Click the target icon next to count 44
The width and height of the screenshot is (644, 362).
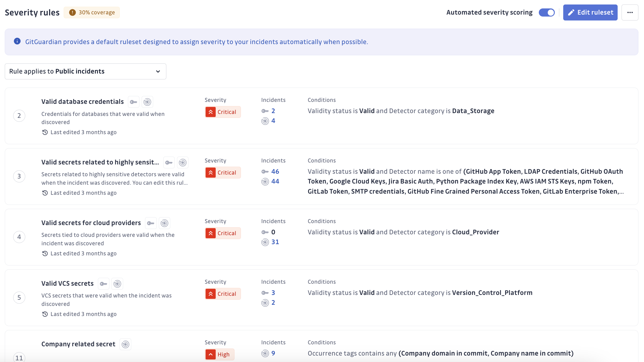265,182
